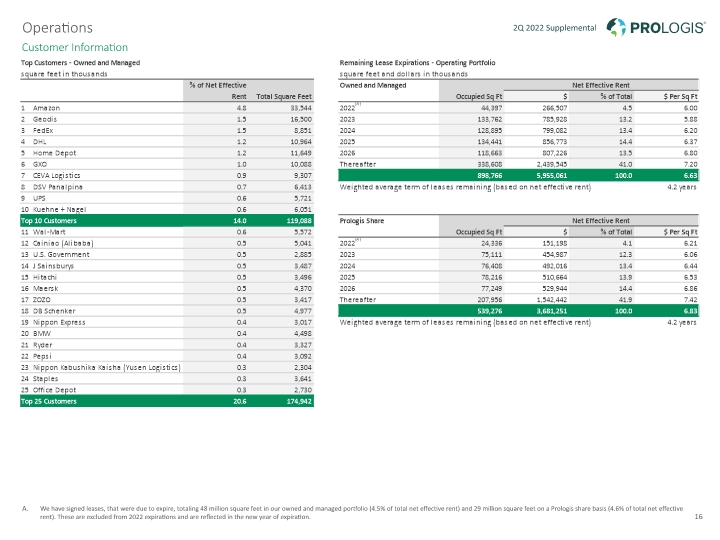Screen dimensions: 720x540
Task: Click page number 16
Action: tap(698, 517)
